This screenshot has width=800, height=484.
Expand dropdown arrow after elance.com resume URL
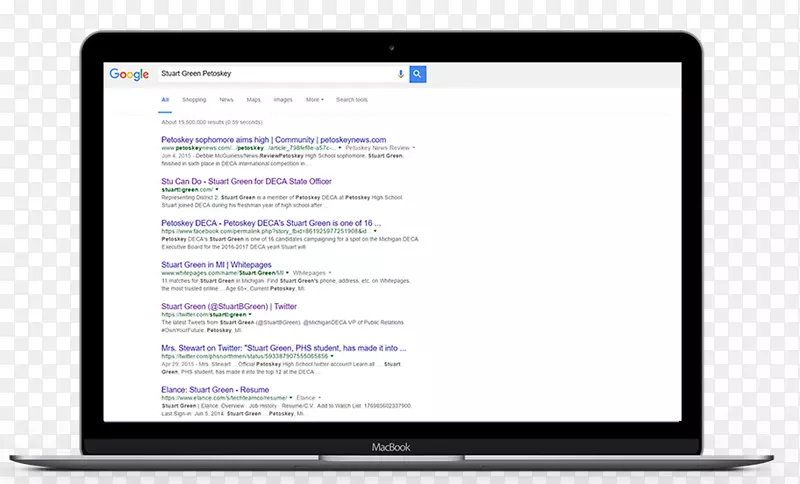click(x=291, y=398)
